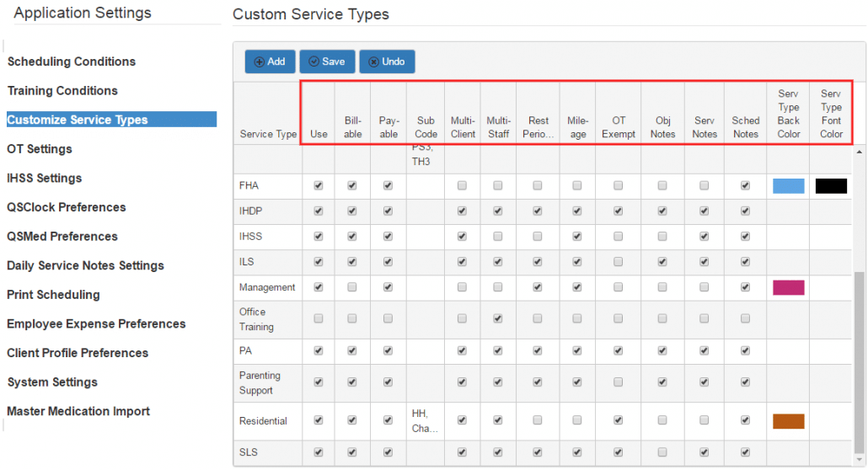Enable Mileage for Residential
868x470 pixels.
577,420
